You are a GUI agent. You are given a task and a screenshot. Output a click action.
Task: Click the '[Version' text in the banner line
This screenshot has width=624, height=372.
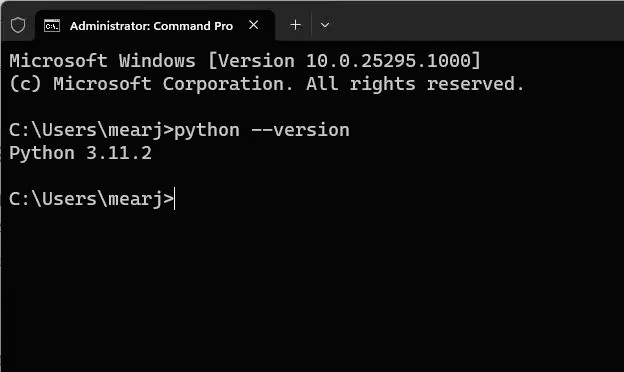coord(252,61)
